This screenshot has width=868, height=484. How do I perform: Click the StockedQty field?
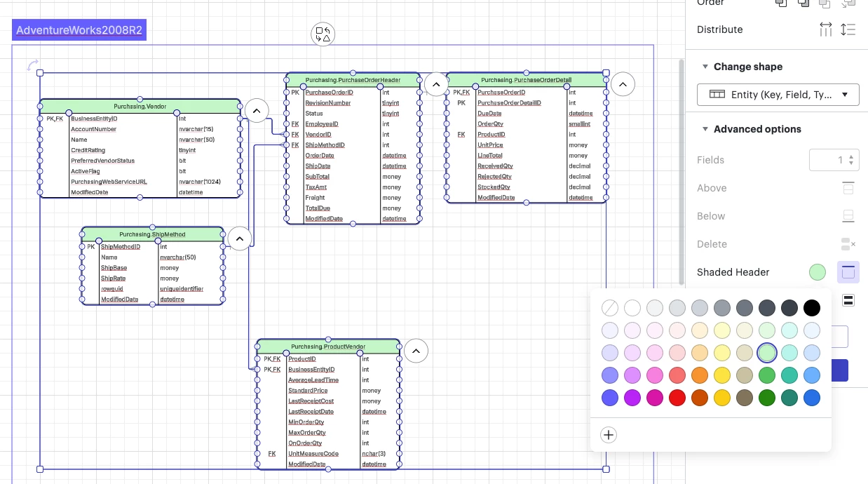tap(494, 187)
